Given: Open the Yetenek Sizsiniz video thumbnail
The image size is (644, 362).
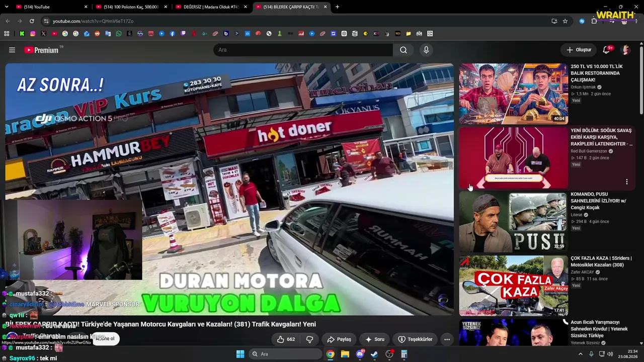Looking at the screenshot, I should click(513, 332).
